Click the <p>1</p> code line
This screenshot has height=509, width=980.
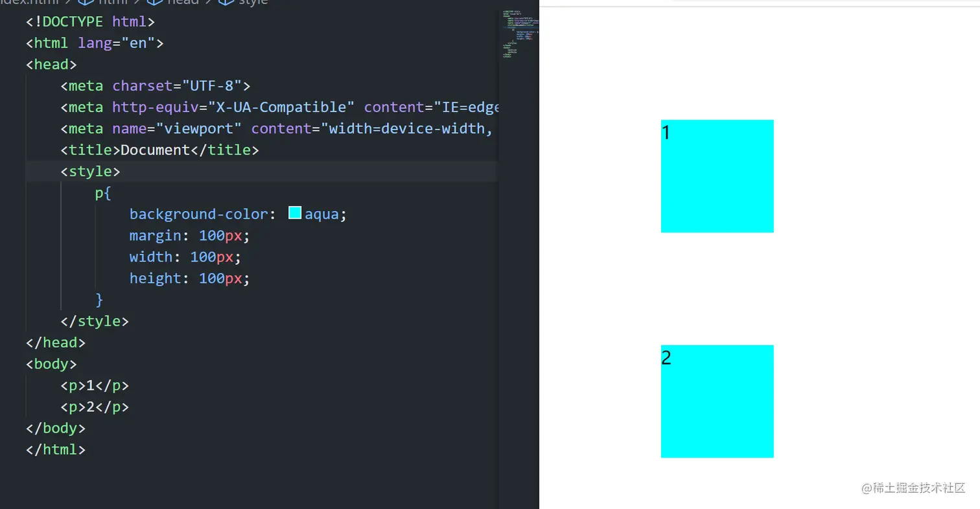(95, 386)
